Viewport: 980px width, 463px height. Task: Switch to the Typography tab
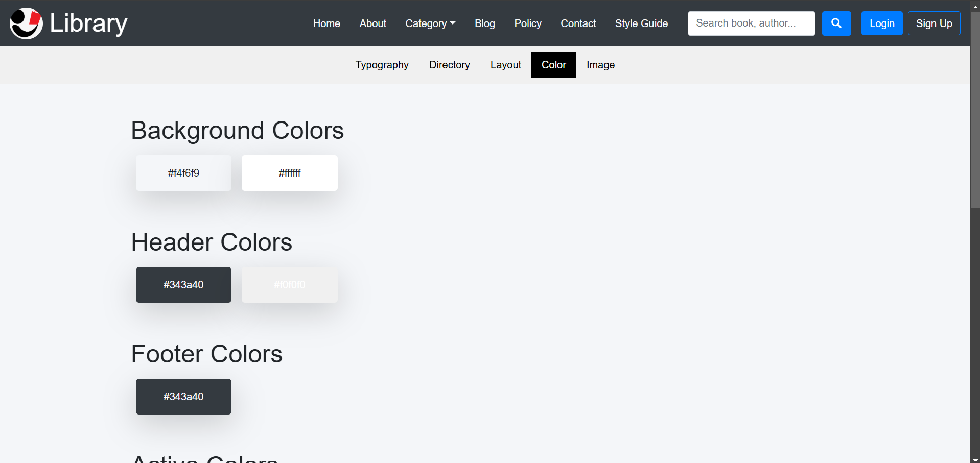(x=382, y=65)
